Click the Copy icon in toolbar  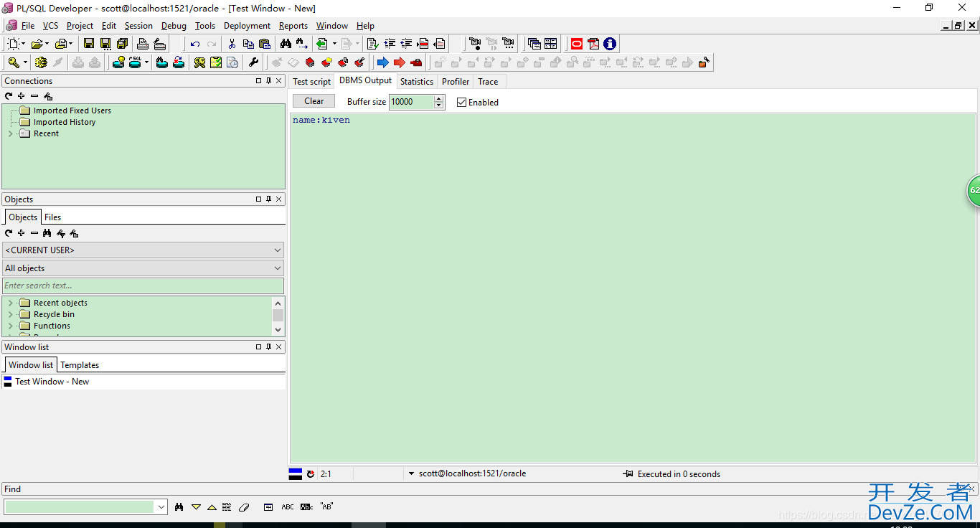248,44
